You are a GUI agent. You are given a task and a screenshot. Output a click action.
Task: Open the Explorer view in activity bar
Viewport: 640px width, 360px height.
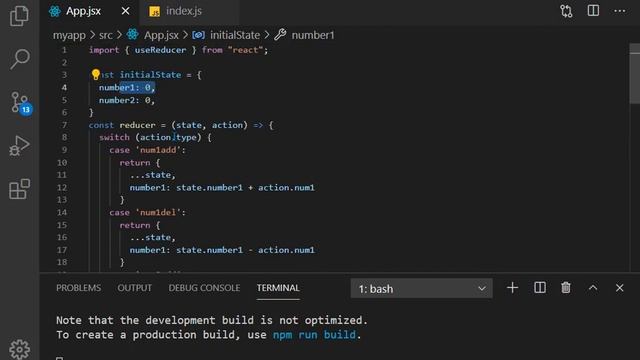pyautogui.click(x=19, y=16)
